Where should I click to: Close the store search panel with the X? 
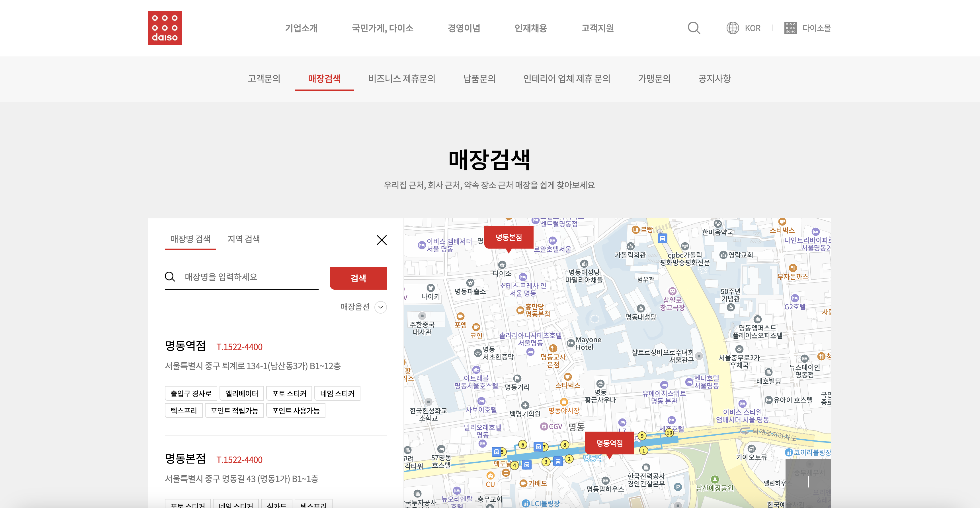(382, 240)
